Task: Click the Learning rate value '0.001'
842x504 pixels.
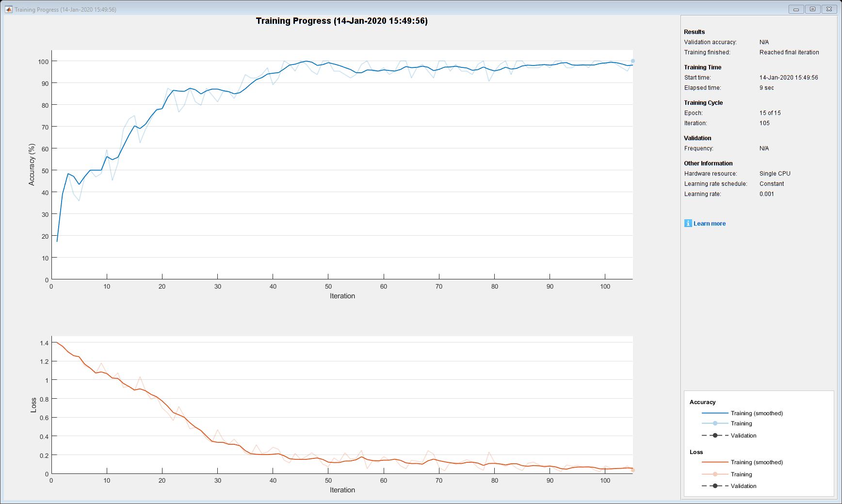Action: (x=766, y=194)
